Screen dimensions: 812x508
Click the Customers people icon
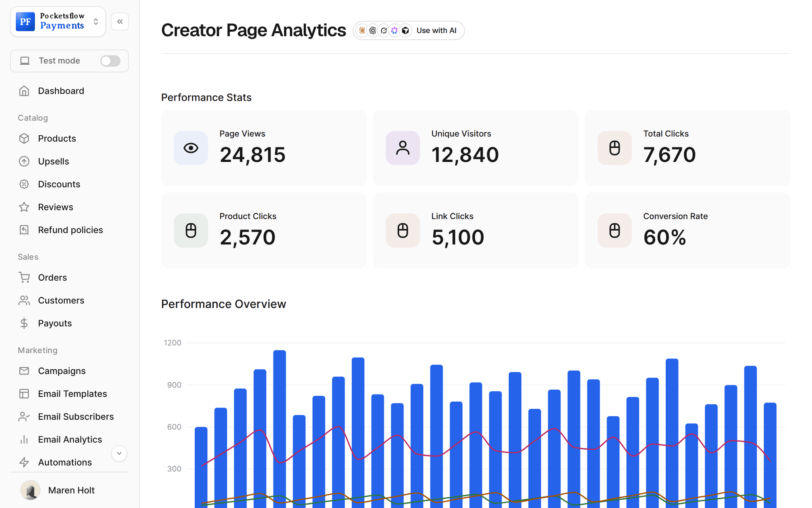click(24, 300)
